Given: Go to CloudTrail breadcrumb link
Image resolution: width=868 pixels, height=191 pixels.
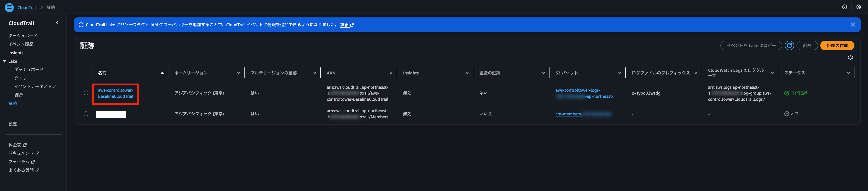Looking at the screenshot, I should 27,7.
